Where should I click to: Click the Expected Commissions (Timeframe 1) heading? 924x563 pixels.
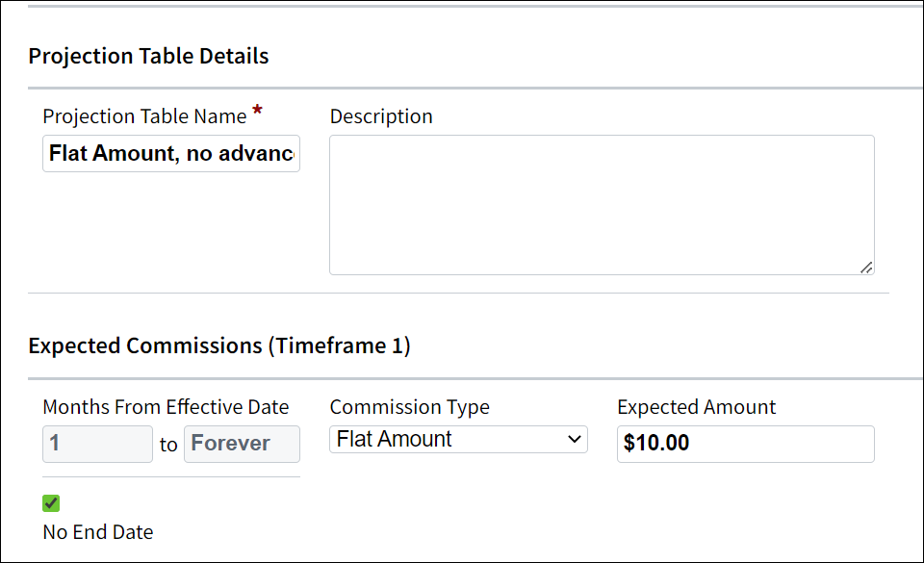(219, 345)
